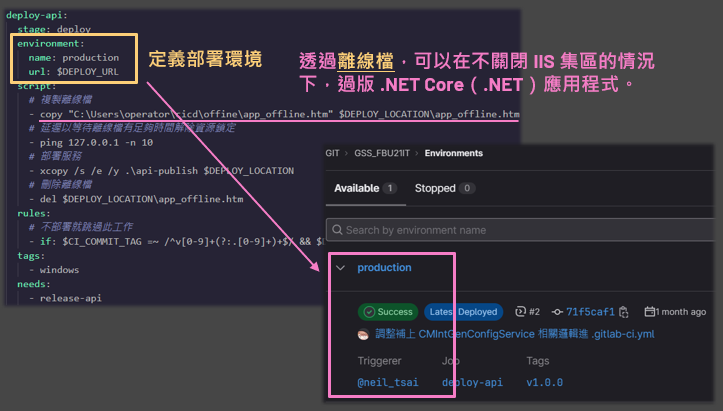Click the Success status badge
Image resolution: width=723 pixels, height=411 pixels.
(x=388, y=312)
